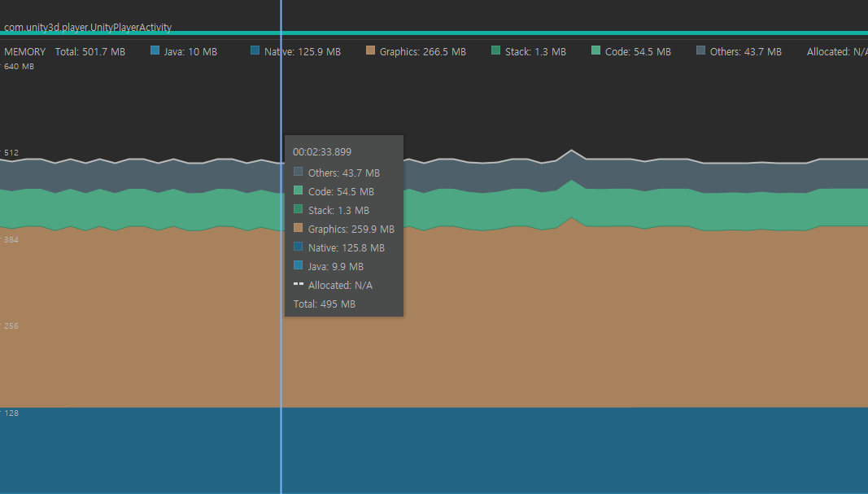Click the Allocated header text at right edge
Screen dimensions: 868x494
coord(837,51)
